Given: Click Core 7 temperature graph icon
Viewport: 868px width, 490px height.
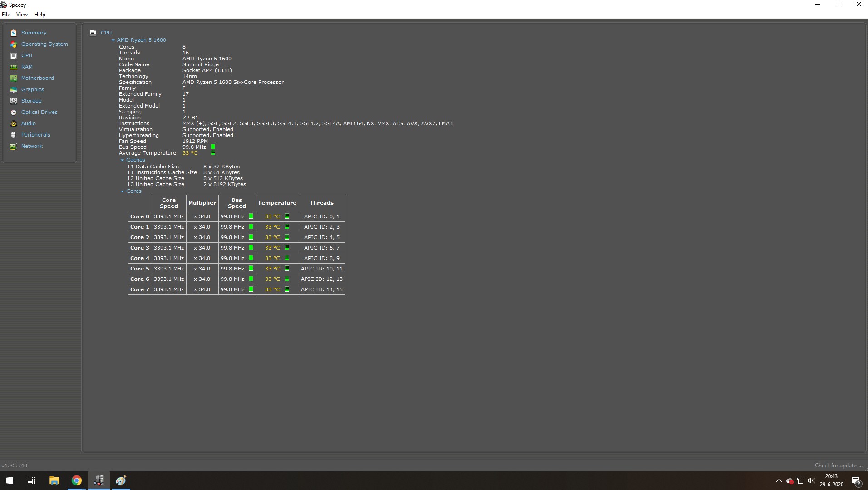Looking at the screenshot, I should [x=287, y=289].
